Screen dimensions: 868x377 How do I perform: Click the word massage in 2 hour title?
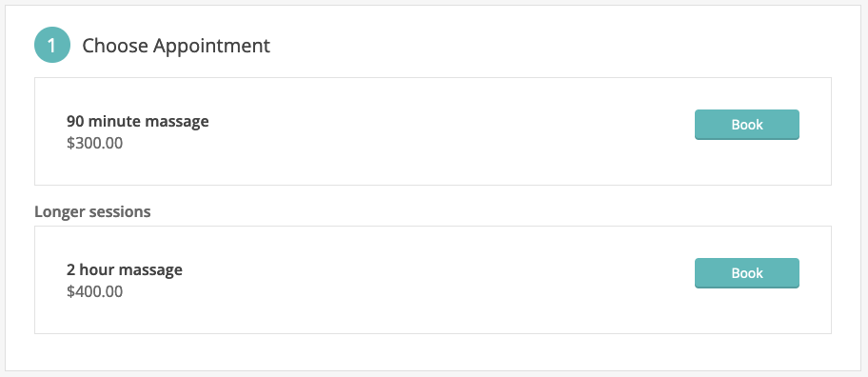151,270
